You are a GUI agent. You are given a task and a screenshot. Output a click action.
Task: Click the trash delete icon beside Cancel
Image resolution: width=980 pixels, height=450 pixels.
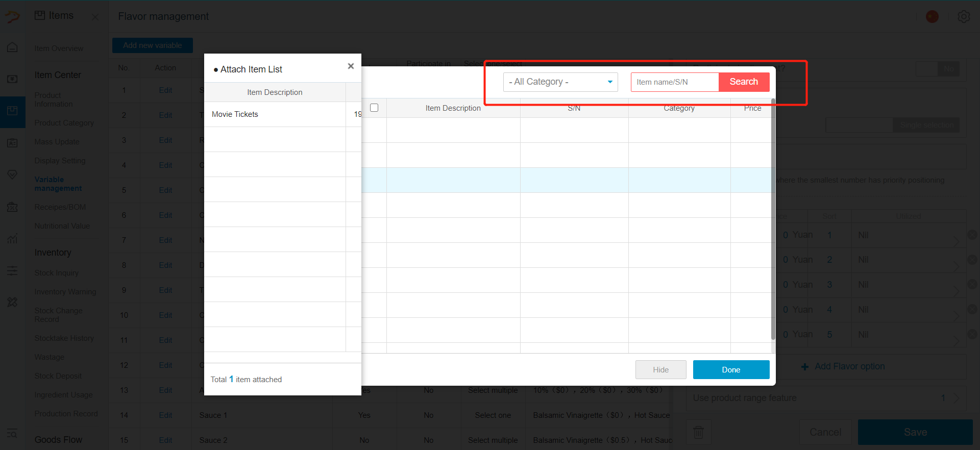[x=698, y=432]
